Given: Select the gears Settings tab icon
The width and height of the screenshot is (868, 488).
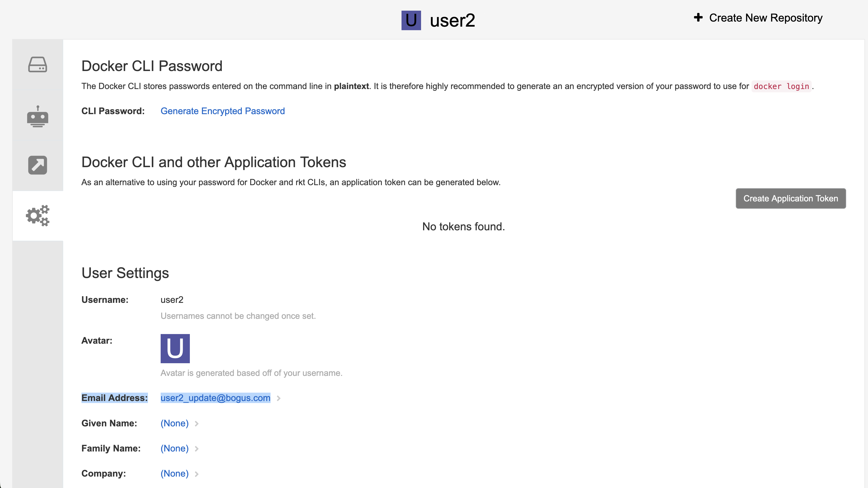Looking at the screenshot, I should [x=37, y=216].
